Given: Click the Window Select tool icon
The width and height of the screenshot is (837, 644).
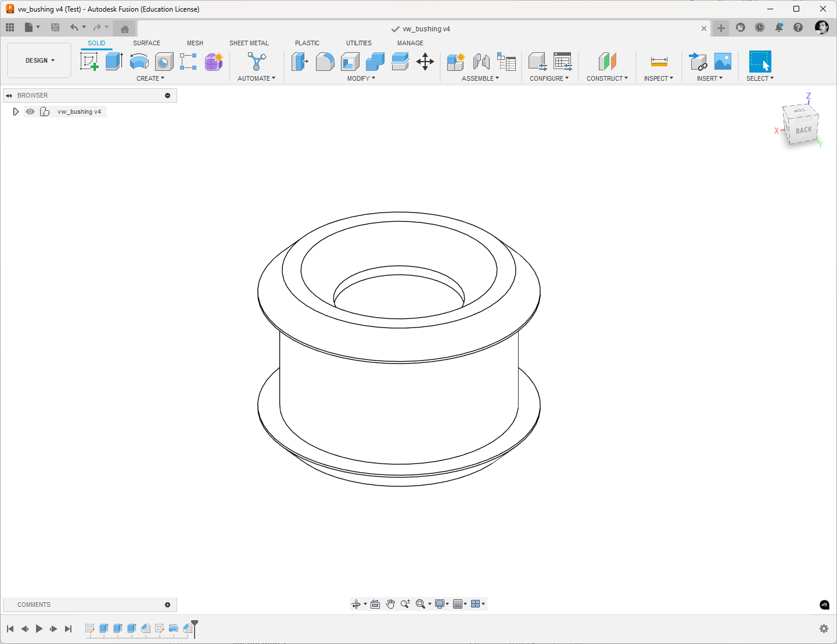Looking at the screenshot, I should pyautogui.click(x=760, y=62).
